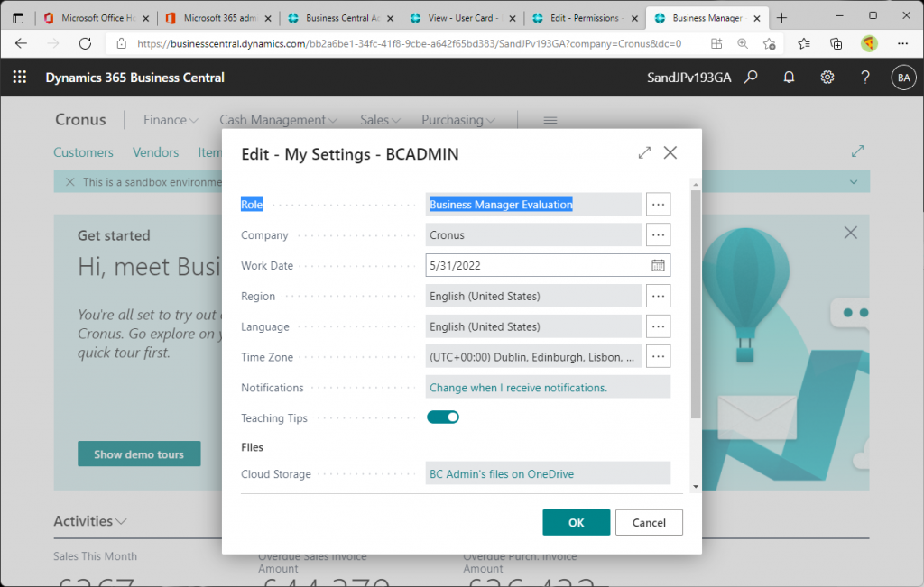View site information via the lock icon

tap(122, 43)
